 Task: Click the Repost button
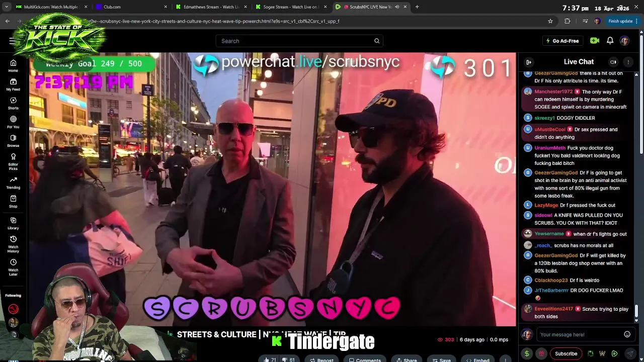tap(321, 359)
